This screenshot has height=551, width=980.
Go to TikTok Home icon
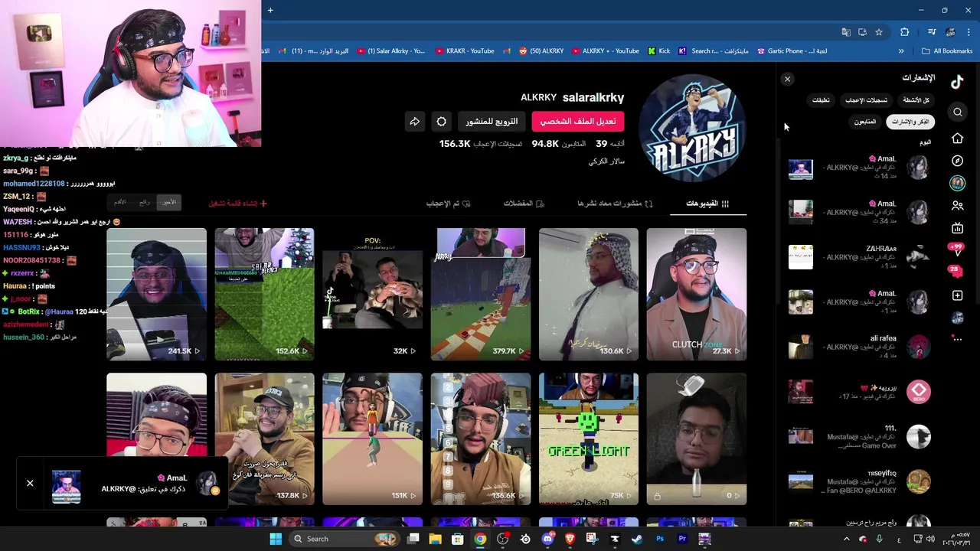click(x=958, y=139)
